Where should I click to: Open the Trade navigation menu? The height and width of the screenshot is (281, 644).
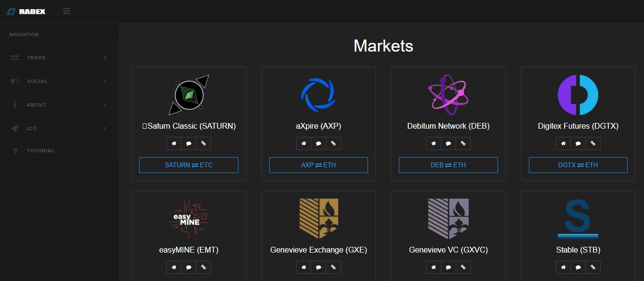pos(59,57)
